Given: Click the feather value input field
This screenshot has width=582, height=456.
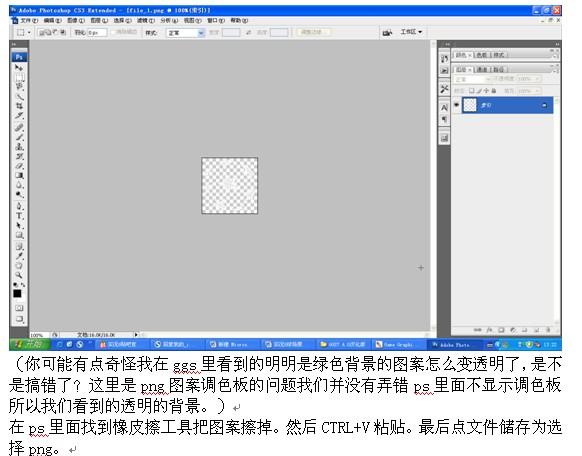Looking at the screenshot, I should 97,33.
